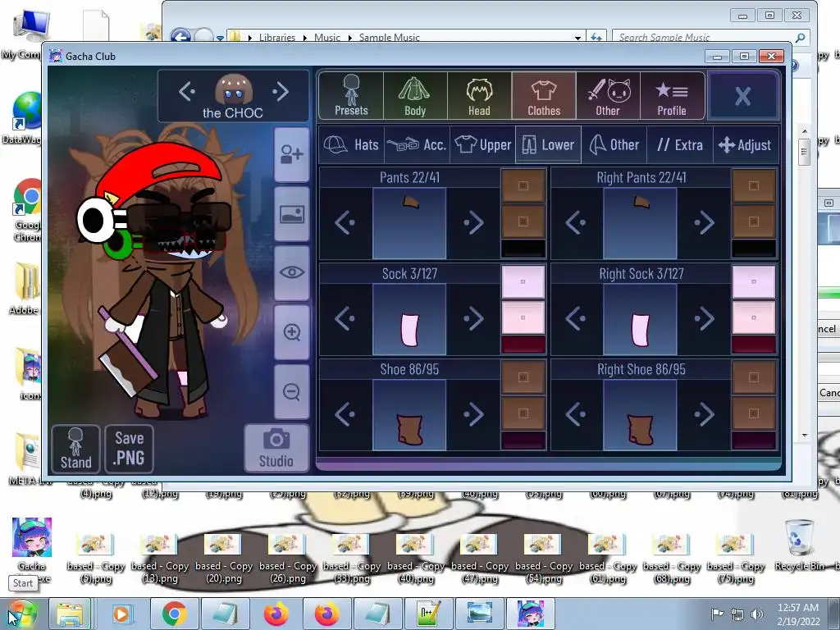
Task: Switch to the Hats subtab
Action: point(351,144)
